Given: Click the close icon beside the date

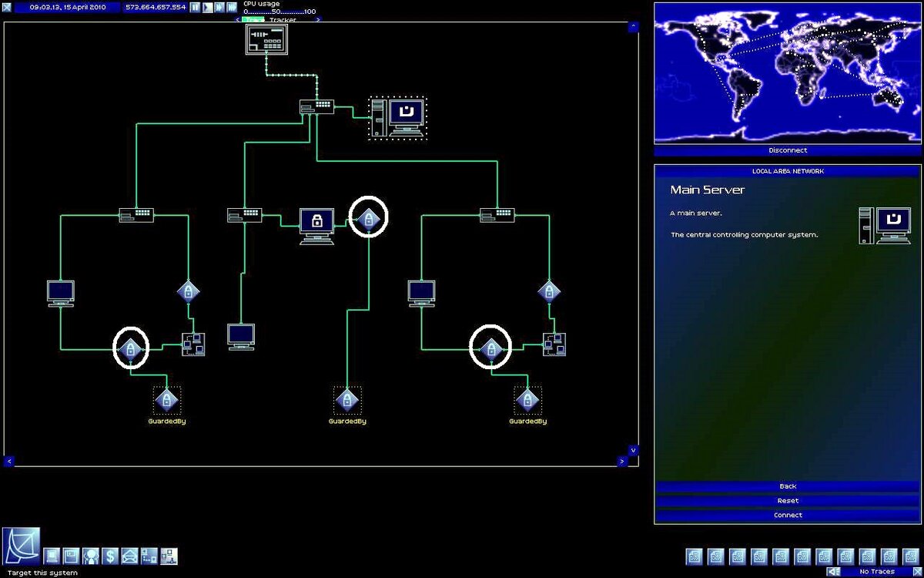Looking at the screenshot, I should pos(7,7).
